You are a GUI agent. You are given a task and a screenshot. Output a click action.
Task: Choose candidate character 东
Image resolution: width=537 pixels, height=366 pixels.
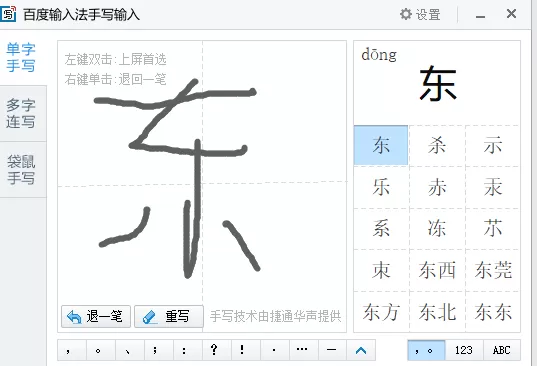click(381, 145)
